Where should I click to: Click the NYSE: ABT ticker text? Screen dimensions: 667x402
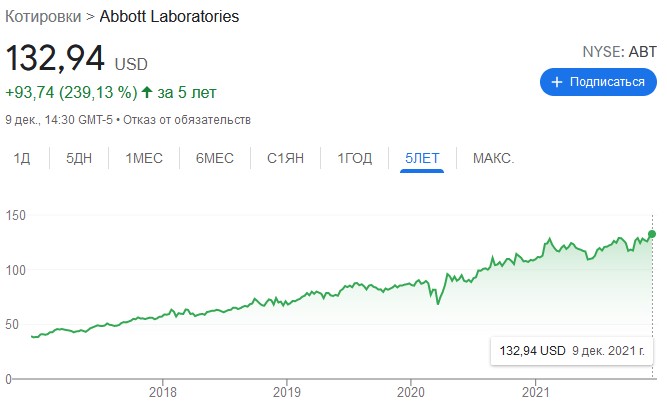coord(619,52)
